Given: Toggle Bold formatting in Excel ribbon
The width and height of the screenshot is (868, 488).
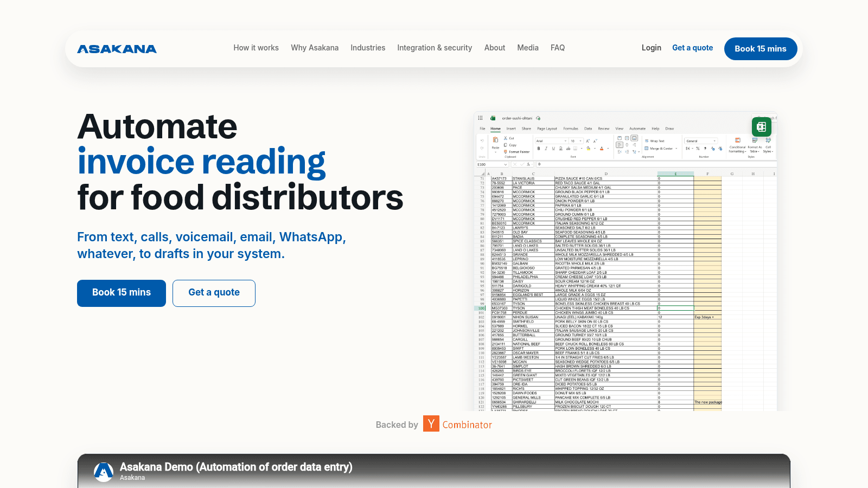Looking at the screenshot, I should 539,149.
